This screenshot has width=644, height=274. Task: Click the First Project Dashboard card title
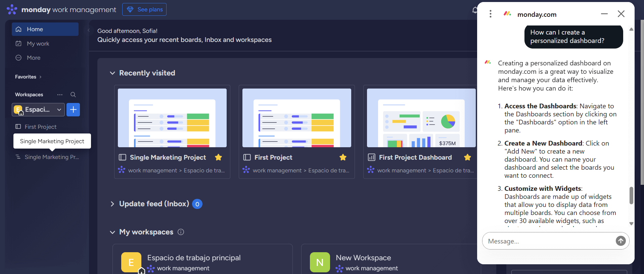[415, 157]
